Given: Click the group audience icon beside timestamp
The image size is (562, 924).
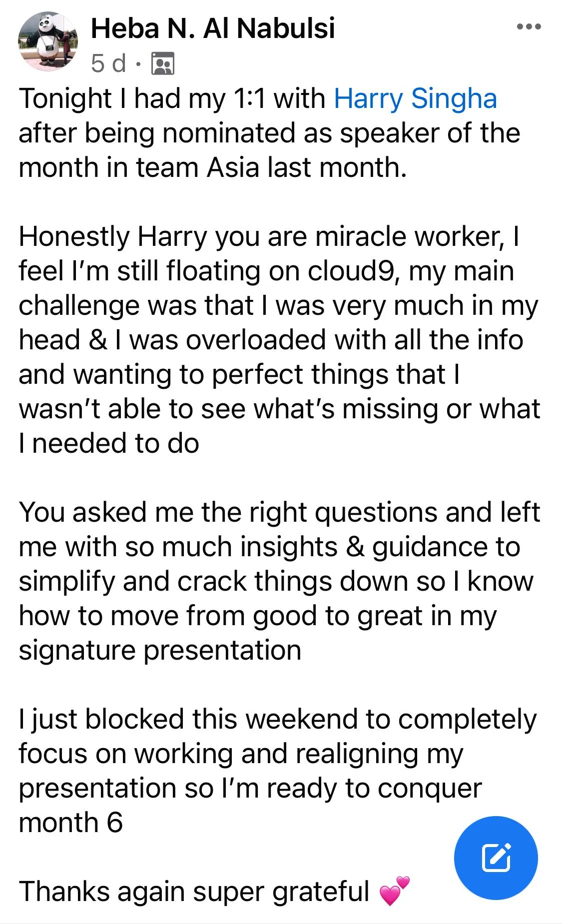Looking at the screenshot, I should click(x=163, y=63).
